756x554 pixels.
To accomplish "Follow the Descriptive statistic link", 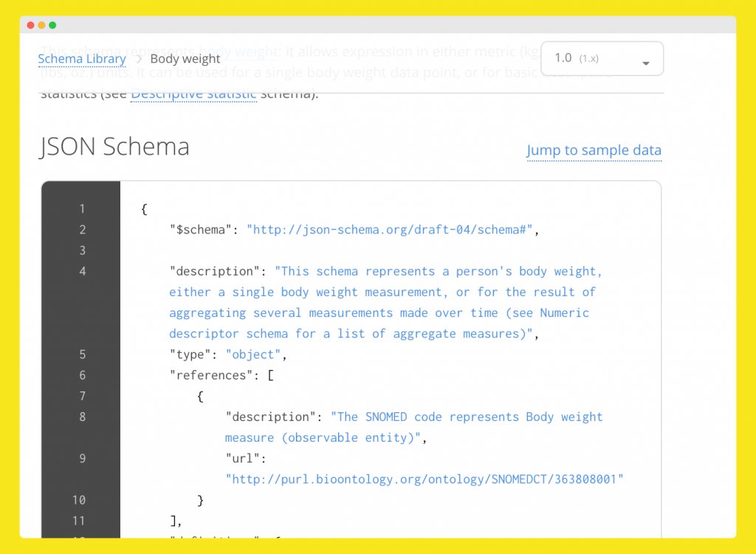I will click(193, 94).
